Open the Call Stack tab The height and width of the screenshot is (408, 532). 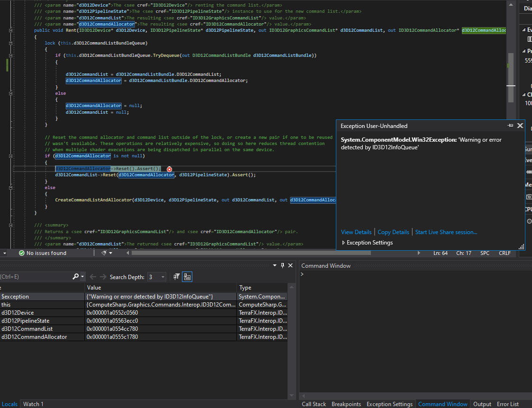point(314,404)
